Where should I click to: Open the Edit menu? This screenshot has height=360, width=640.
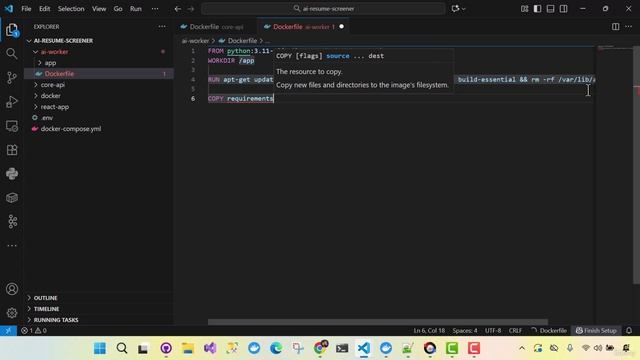tap(44, 9)
